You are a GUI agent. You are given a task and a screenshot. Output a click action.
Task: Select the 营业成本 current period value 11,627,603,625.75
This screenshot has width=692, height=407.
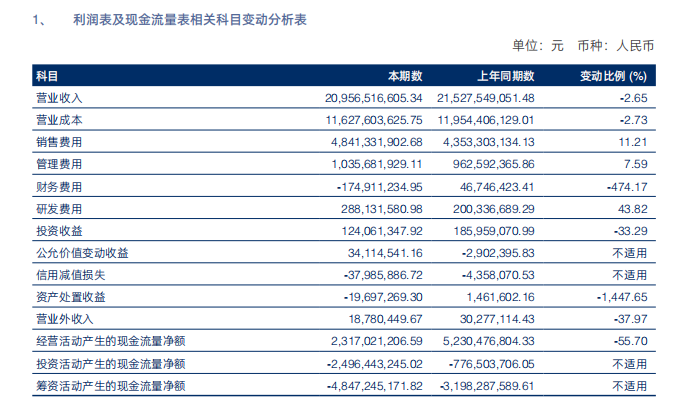[x=374, y=120]
